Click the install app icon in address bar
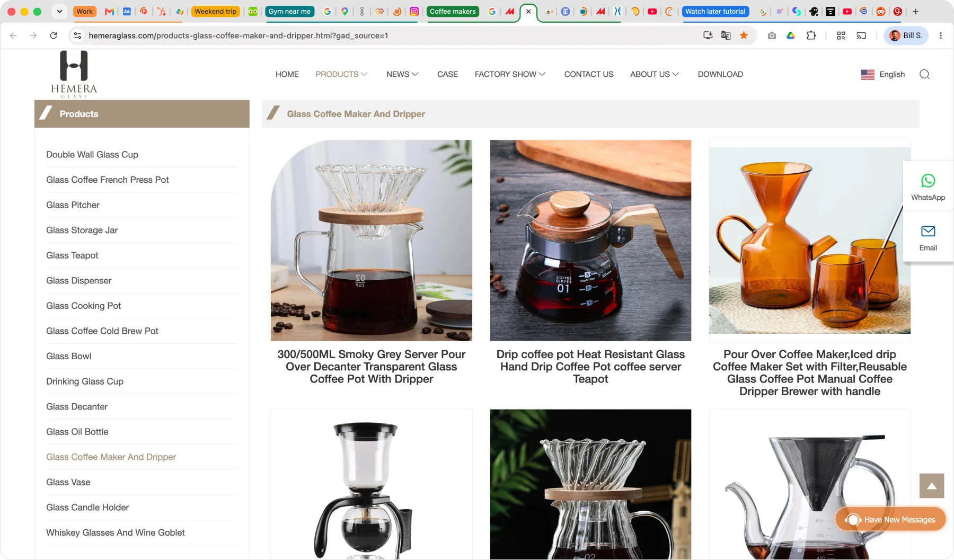This screenshot has width=954, height=560. pos(708,35)
